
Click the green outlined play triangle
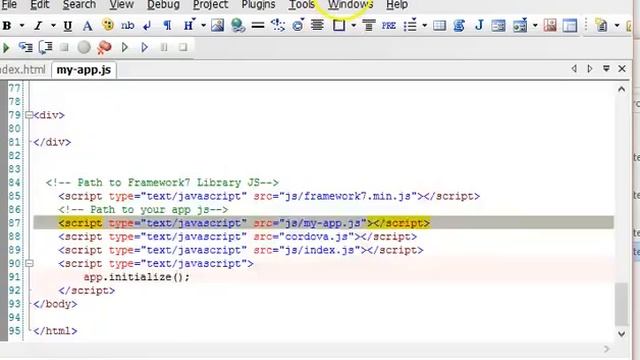coord(125,47)
